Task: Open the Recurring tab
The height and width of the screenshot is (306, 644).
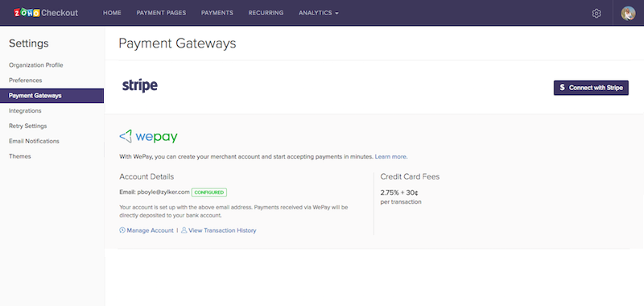Action: [x=266, y=13]
